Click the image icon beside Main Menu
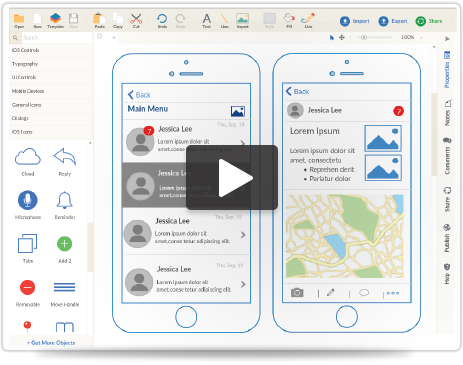Screen dimensions: 463x365 [x=238, y=111]
